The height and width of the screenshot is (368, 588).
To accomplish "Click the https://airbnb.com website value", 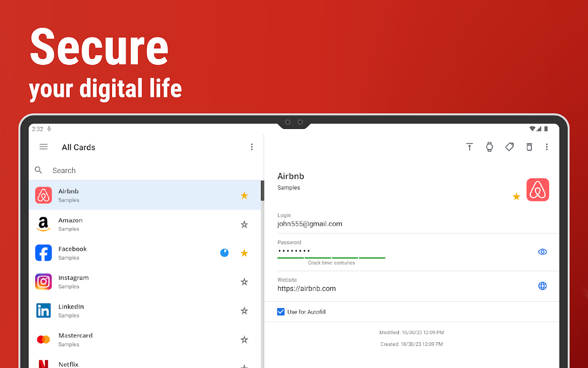I will point(306,288).
